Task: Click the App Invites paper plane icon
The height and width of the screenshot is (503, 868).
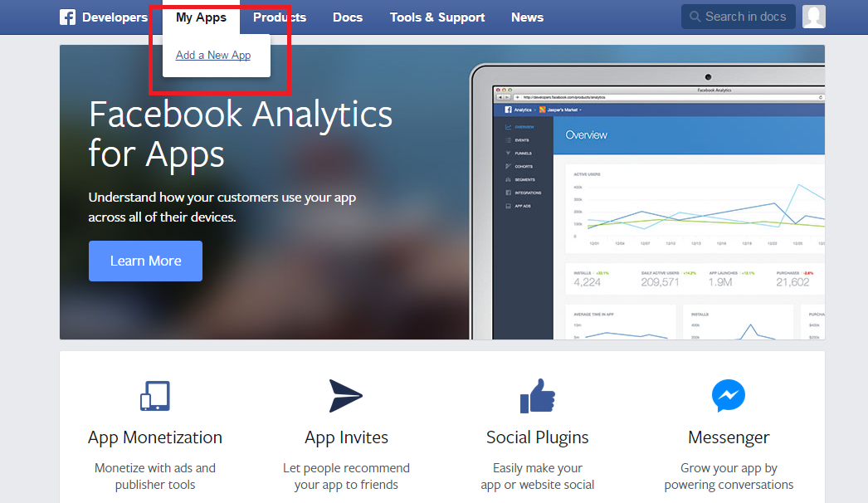Action: tap(345, 396)
